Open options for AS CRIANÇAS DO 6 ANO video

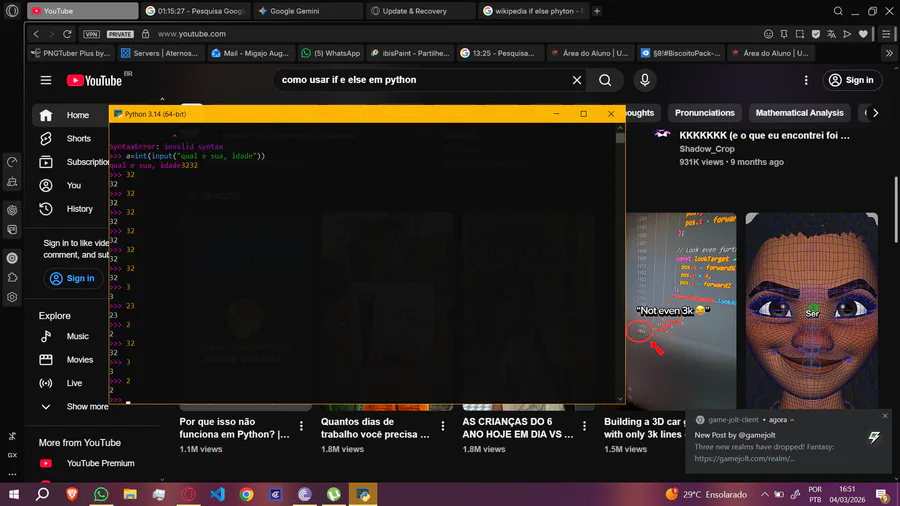coord(584,426)
